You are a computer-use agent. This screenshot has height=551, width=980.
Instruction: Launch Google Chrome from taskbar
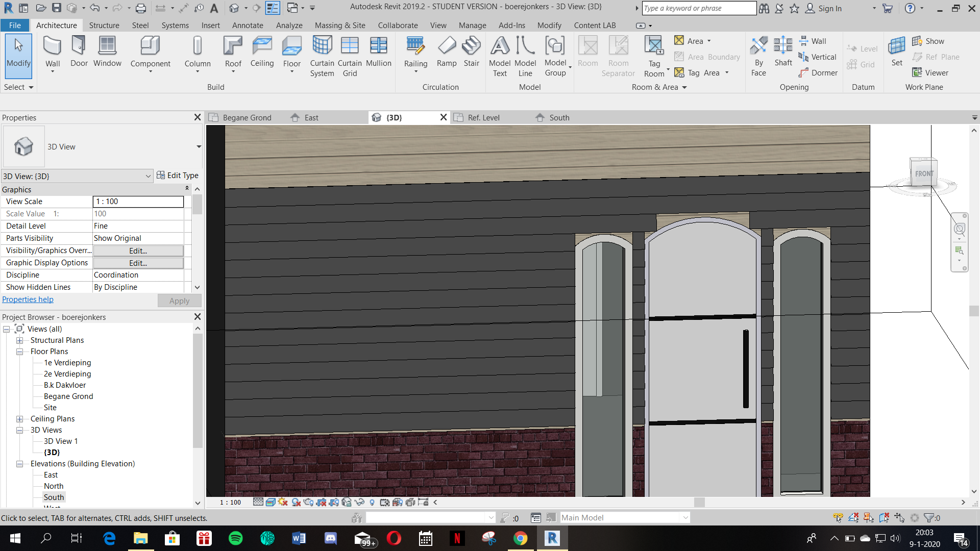click(520, 538)
